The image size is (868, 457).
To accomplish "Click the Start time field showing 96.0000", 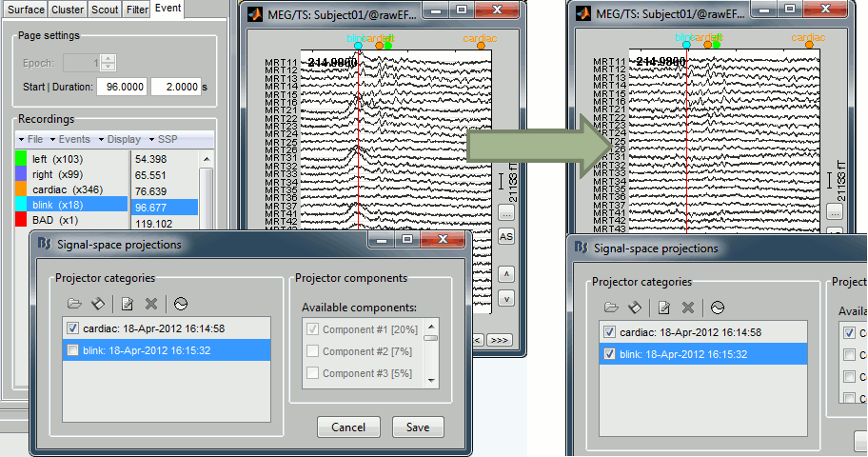I will click(122, 87).
